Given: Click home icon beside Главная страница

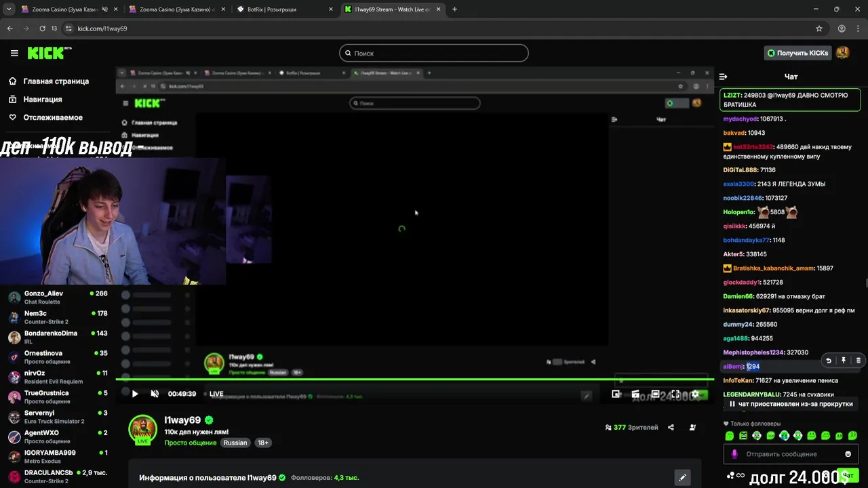Looking at the screenshot, I should tap(12, 81).
